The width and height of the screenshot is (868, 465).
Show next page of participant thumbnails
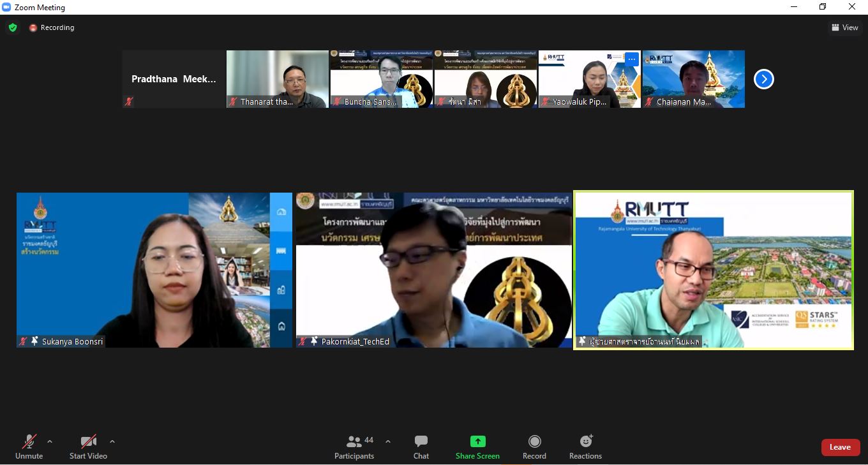click(763, 79)
